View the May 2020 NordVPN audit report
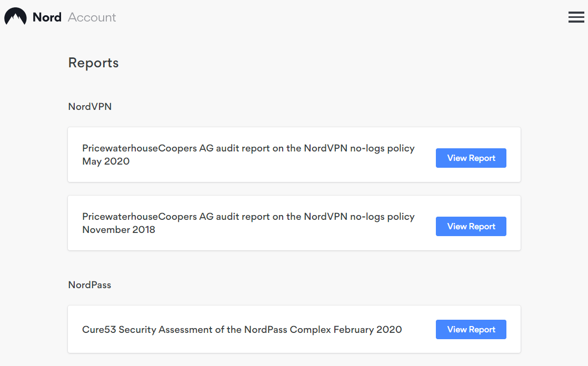 click(x=471, y=158)
